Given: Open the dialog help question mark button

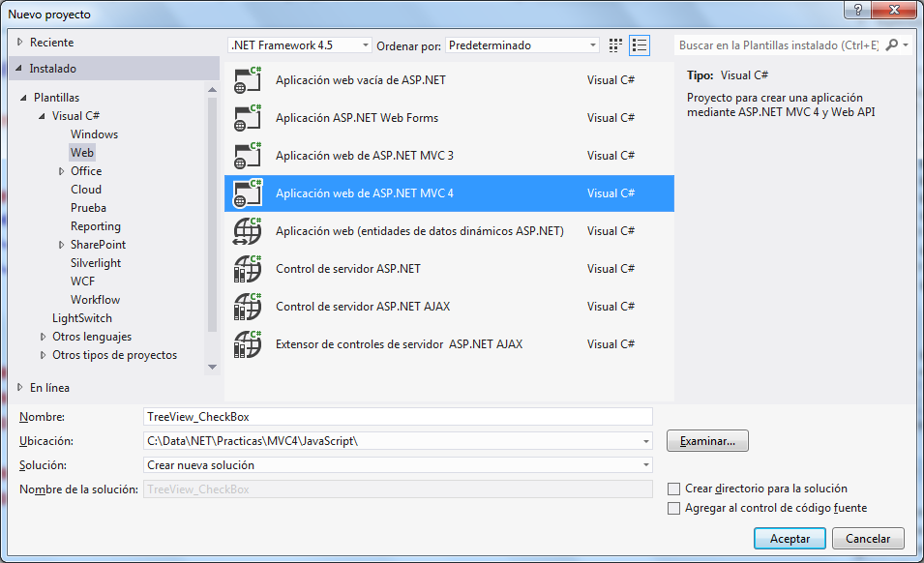Looking at the screenshot, I should 858,10.
